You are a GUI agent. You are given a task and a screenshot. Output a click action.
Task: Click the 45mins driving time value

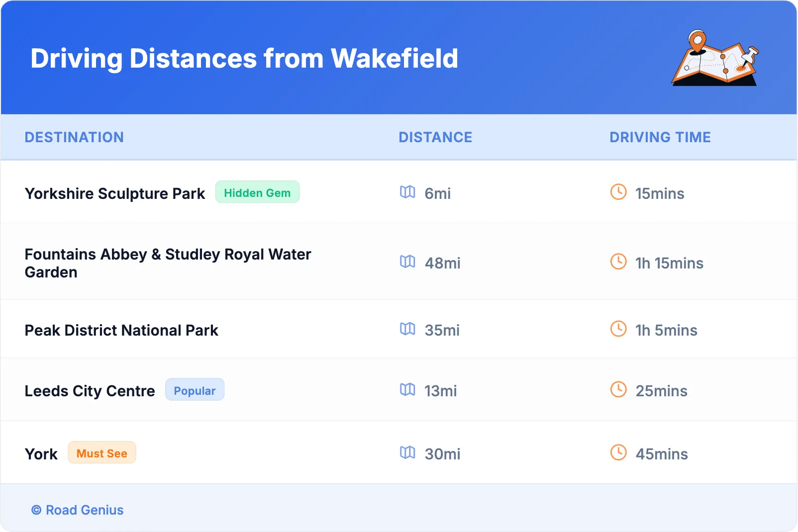pyautogui.click(x=662, y=454)
